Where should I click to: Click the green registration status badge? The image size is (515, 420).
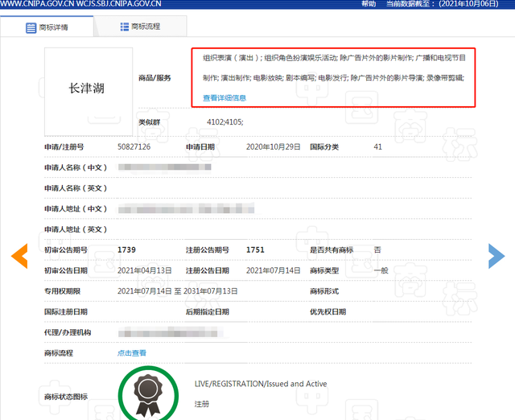[148, 394]
